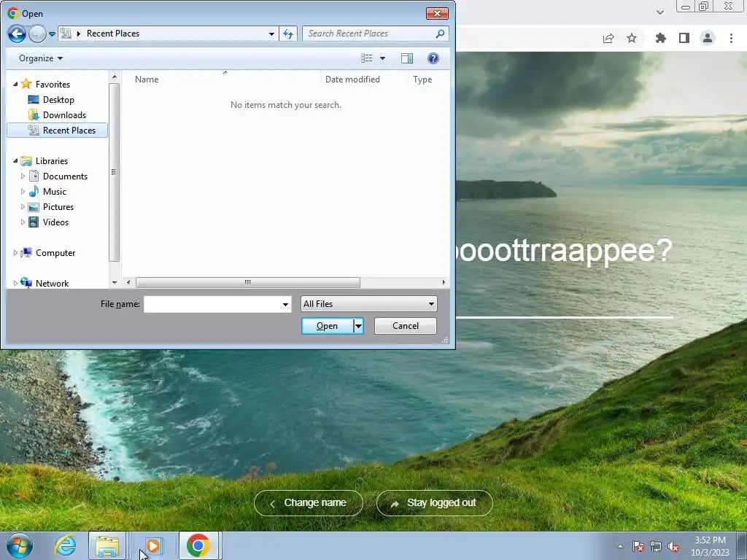The width and height of the screenshot is (747, 560).
Task: Launch Internet Explorer from the taskbar
Action: click(65, 545)
